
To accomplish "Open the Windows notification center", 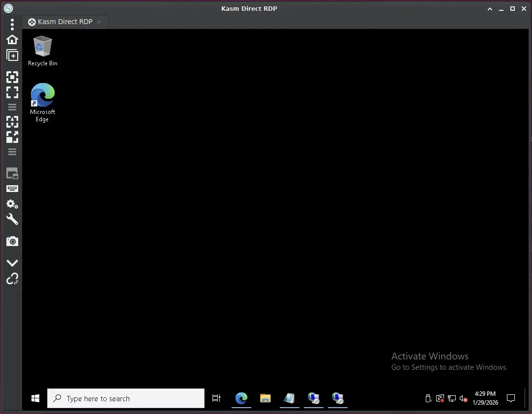I will pos(511,398).
